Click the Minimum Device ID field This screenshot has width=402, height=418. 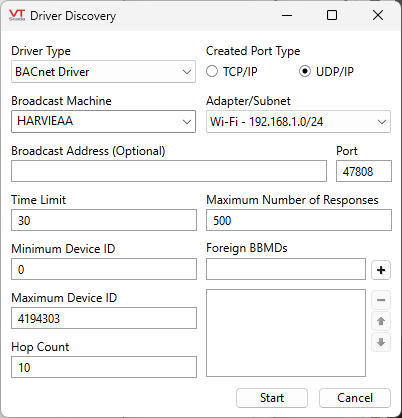[104, 269]
